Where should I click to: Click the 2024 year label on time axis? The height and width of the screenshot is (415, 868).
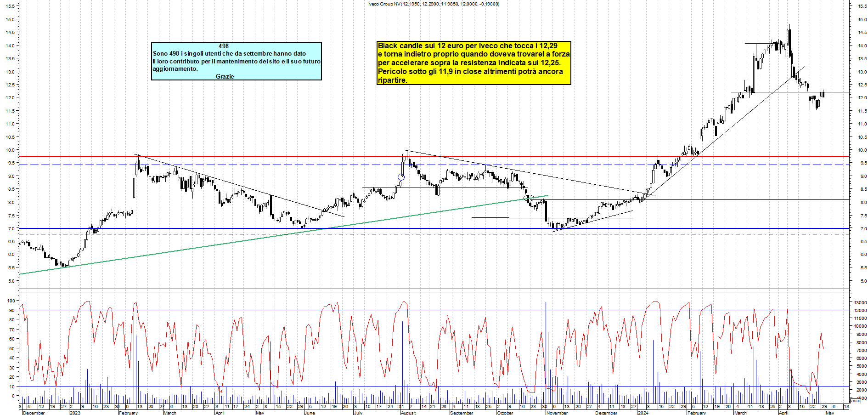point(643,413)
